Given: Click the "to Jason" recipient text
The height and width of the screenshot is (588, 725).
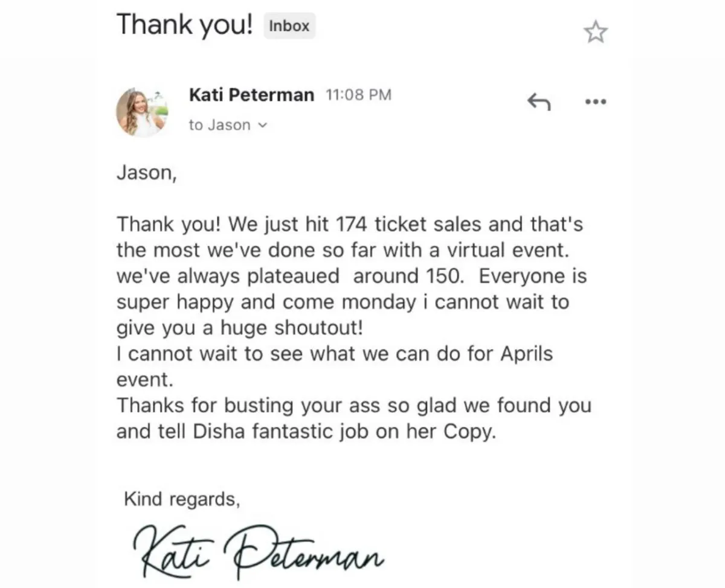Looking at the screenshot, I should pyautogui.click(x=219, y=125).
